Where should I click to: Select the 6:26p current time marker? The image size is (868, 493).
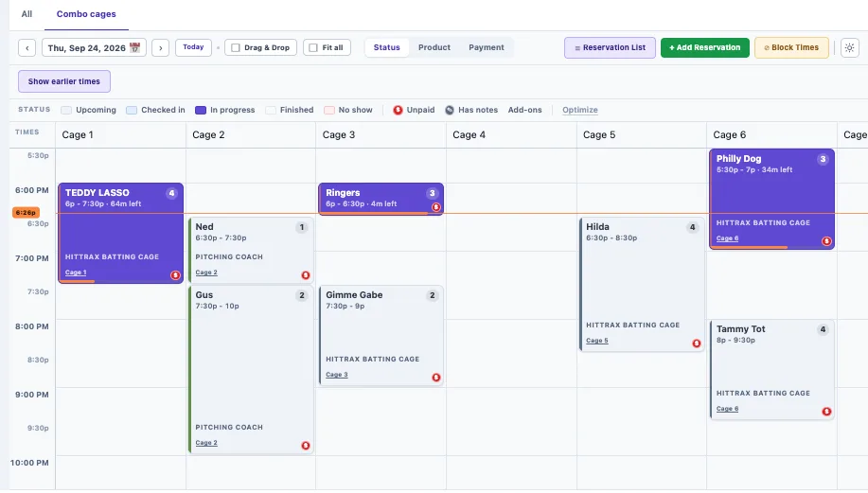tap(26, 213)
